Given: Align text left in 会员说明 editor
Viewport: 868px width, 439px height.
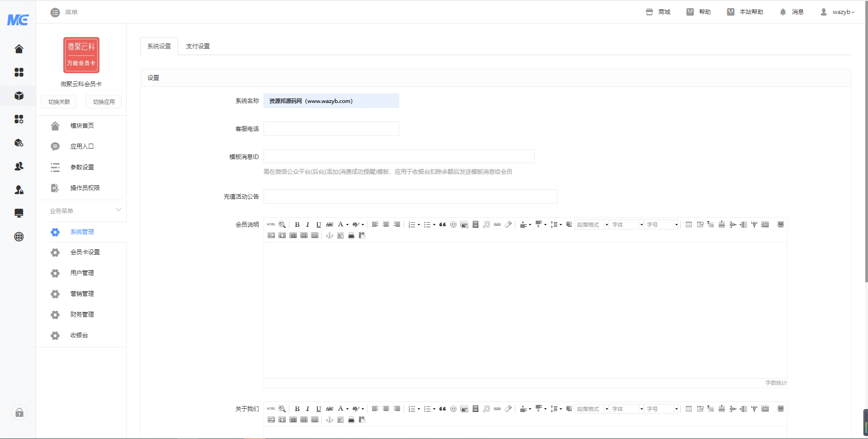Looking at the screenshot, I should click(375, 224).
